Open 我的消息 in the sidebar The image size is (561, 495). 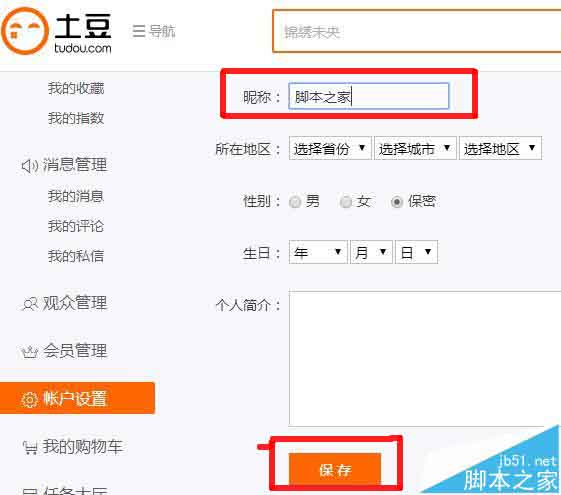pos(76,196)
